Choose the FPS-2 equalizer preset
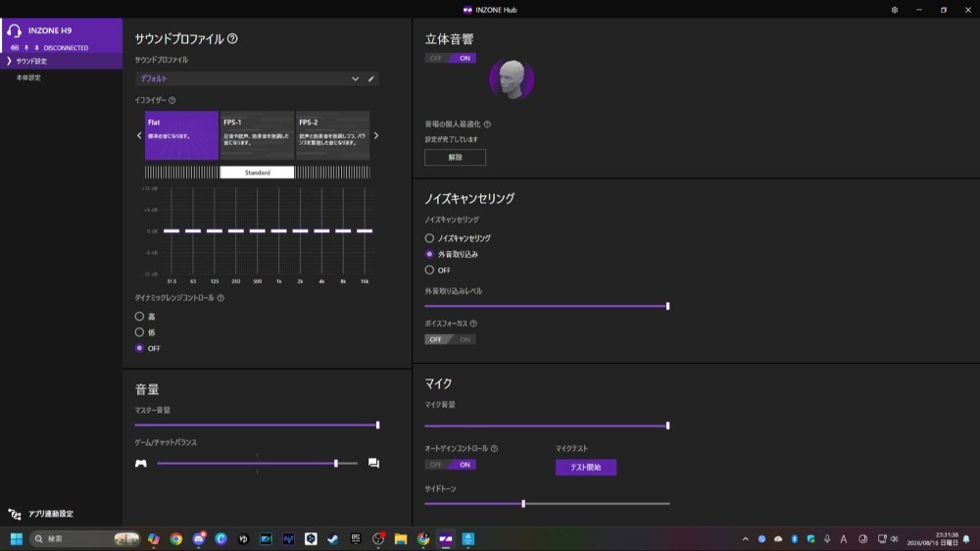Viewport: 980px width, 551px height. point(332,135)
